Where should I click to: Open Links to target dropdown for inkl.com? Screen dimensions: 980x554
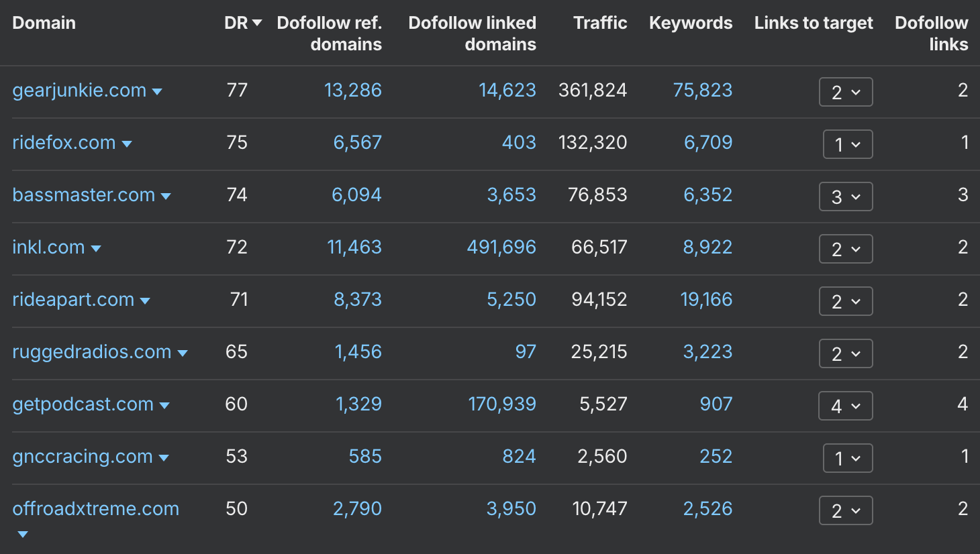[x=846, y=249]
